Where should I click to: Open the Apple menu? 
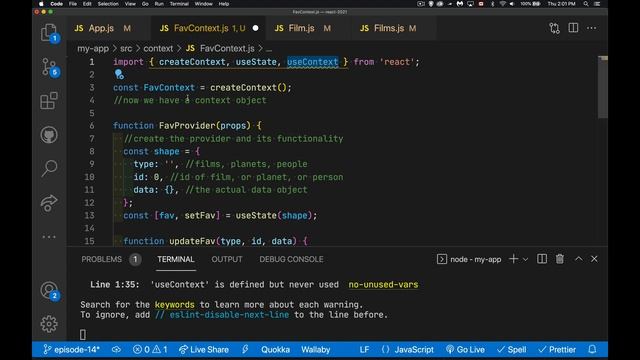pyautogui.click(x=41, y=4)
